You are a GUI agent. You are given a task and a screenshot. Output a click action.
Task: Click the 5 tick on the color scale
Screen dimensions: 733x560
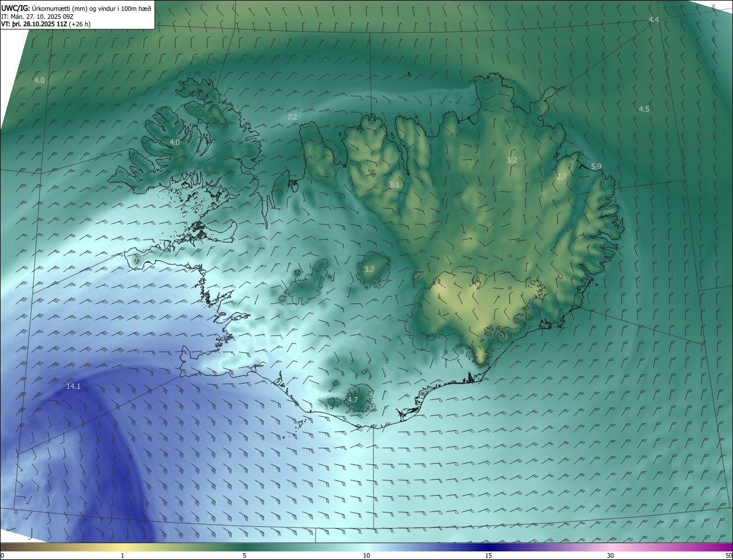[245, 555]
